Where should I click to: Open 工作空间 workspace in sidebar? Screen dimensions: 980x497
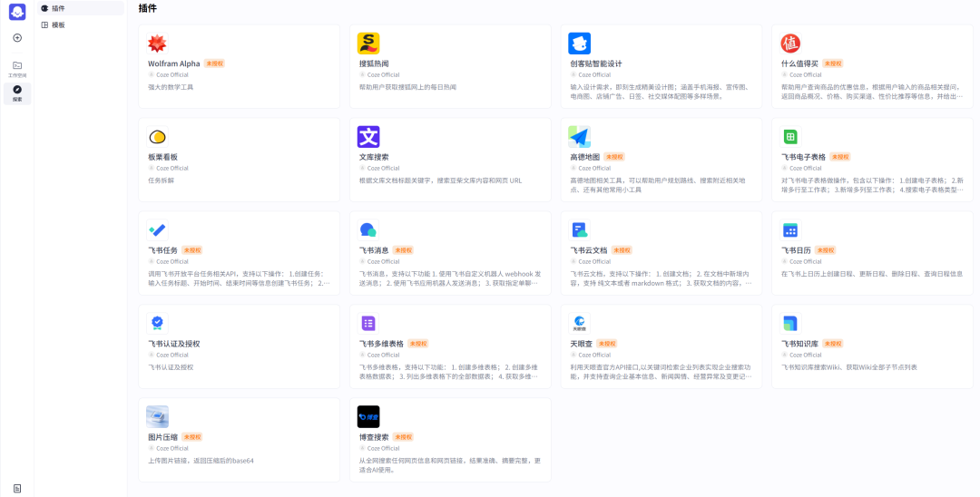[x=17, y=69]
